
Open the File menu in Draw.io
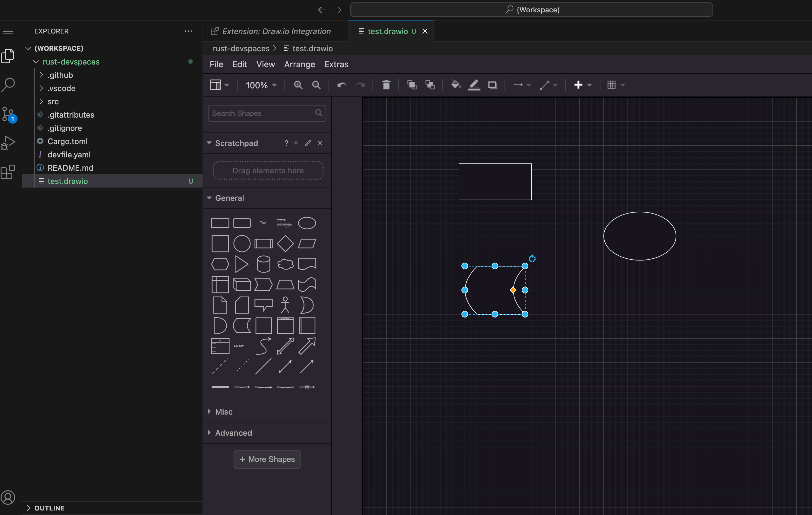[216, 65]
